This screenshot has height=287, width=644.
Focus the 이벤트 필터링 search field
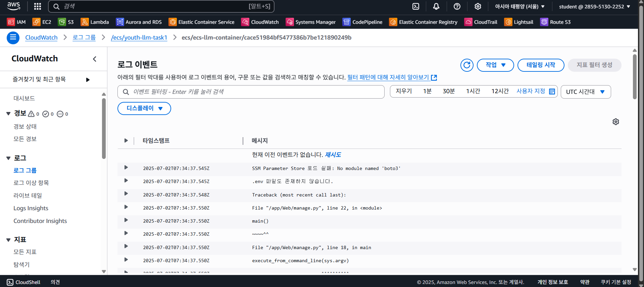point(251,92)
